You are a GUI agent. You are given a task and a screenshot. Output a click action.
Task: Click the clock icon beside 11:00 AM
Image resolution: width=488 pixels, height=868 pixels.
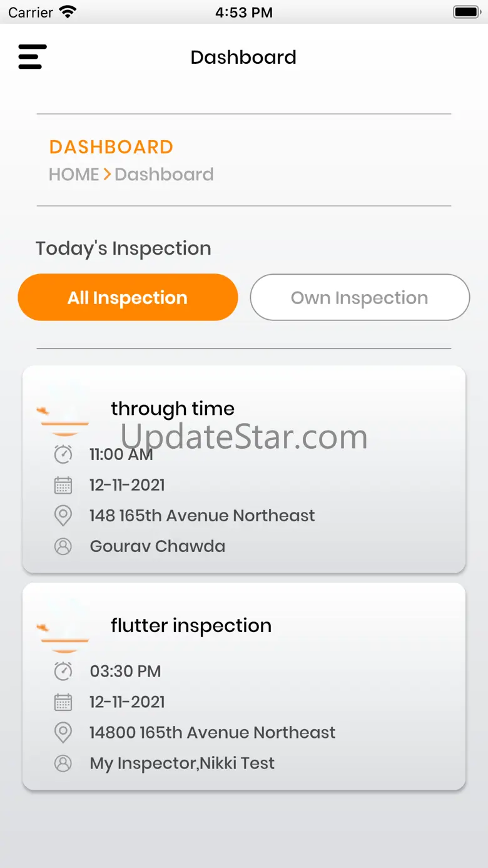[x=63, y=454]
